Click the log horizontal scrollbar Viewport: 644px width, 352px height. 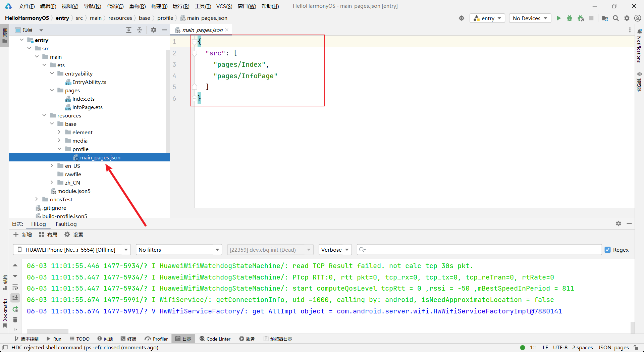(47, 331)
